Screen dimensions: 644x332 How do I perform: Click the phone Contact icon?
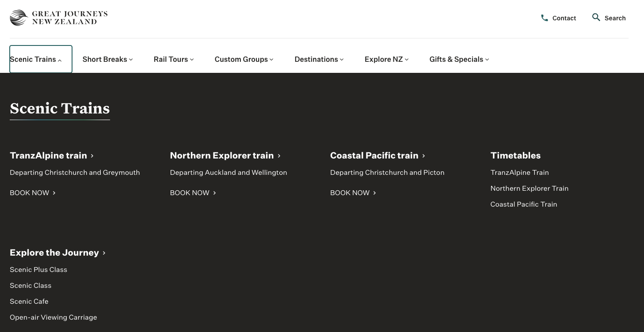coord(545,18)
